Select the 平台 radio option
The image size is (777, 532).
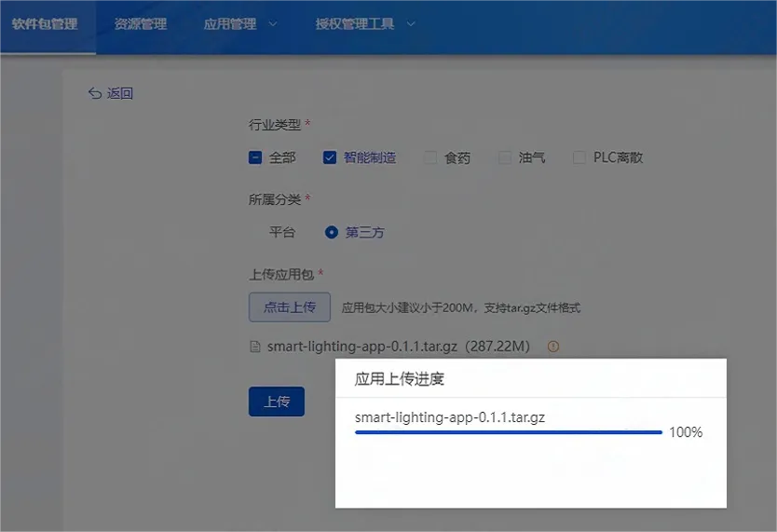[281, 232]
